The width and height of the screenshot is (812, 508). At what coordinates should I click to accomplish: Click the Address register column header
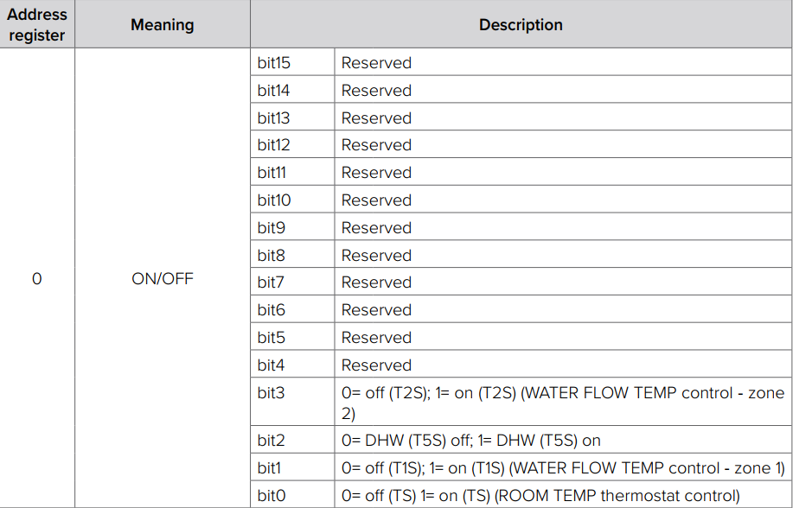37,24
